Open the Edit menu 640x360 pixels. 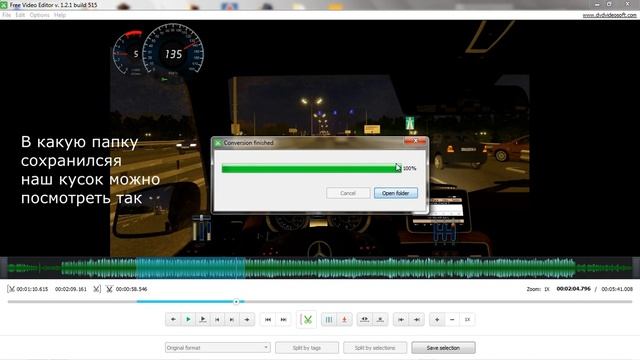pos(20,15)
